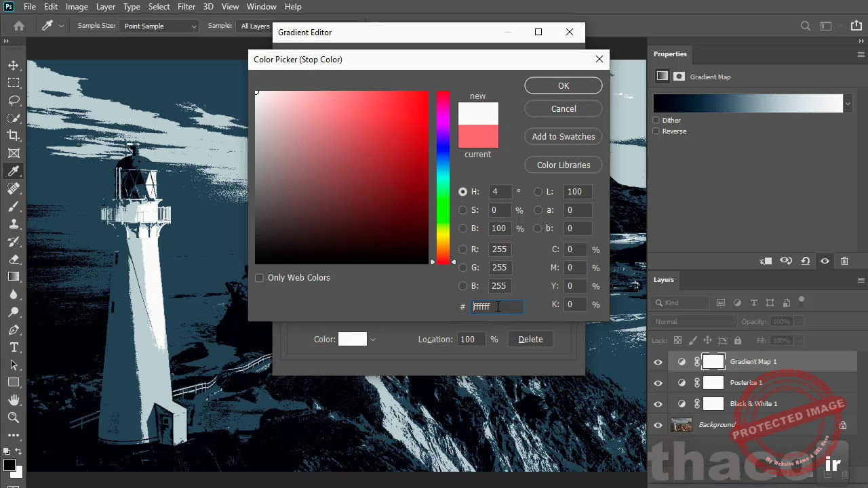The width and height of the screenshot is (868, 488).
Task: Click the Add to Swatches button
Action: coord(563,136)
